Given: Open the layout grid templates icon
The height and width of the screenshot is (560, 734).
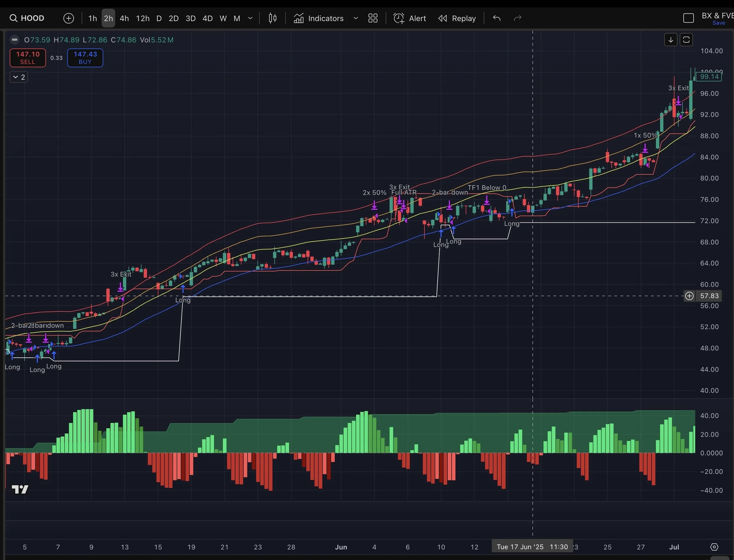Looking at the screenshot, I should tap(373, 18).
